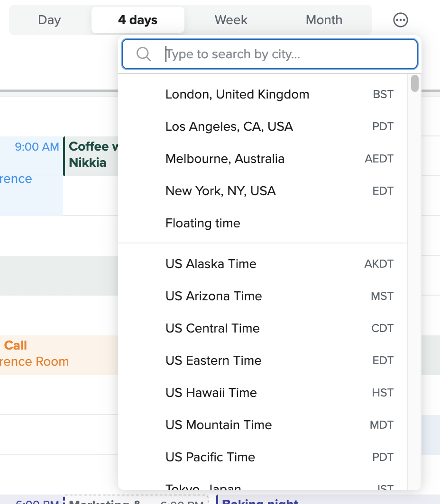Select US Hawaii Time zone
The image size is (440, 504).
(x=263, y=393)
